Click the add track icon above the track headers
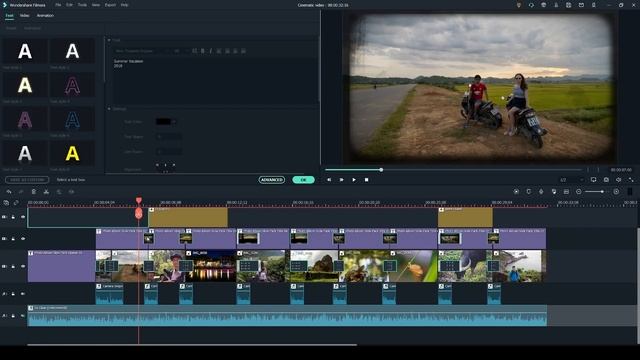The width and height of the screenshot is (640, 360). (x=6, y=202)
